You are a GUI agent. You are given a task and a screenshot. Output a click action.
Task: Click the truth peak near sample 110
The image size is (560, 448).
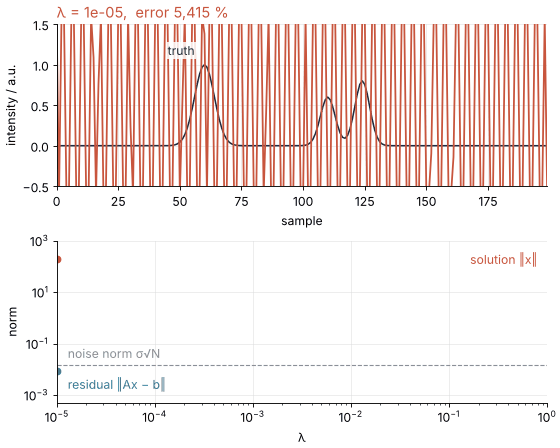tap(327, 98)
